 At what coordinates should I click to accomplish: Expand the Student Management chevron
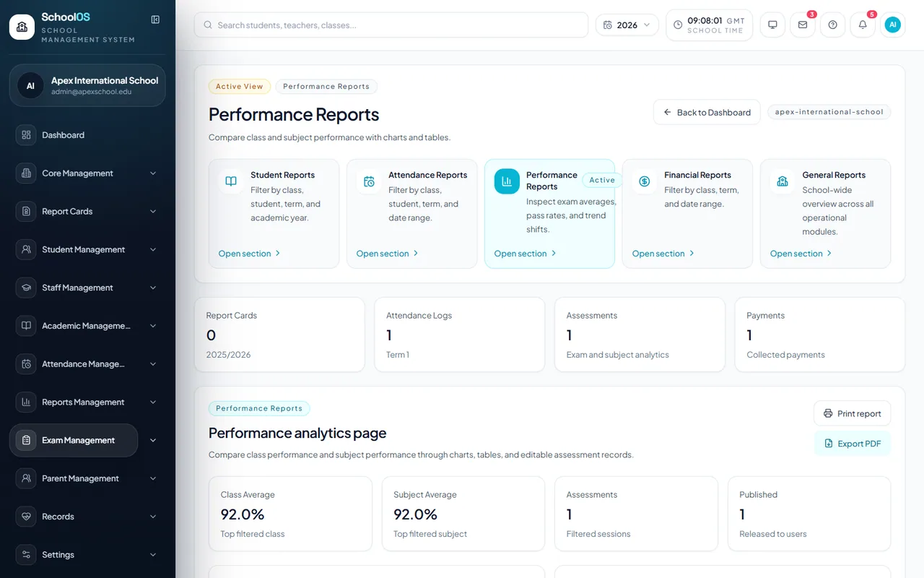click(x=153, y=249)
